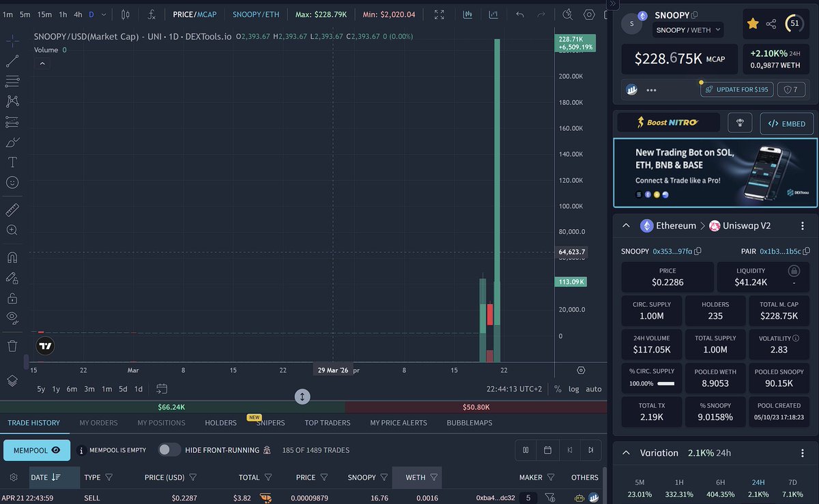The image size is (819, 504).
Task: Open chart settings hexagon icon
Action: pos(589,14)
